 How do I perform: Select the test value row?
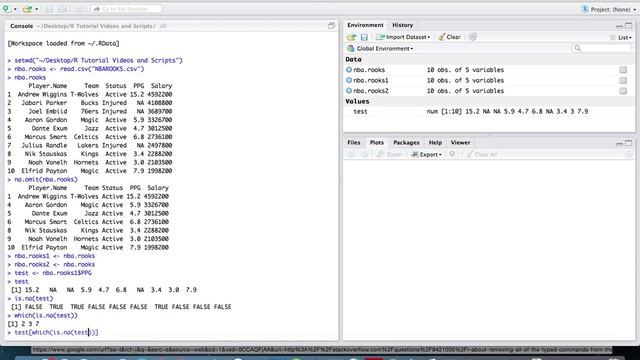(x=489, y=111)
